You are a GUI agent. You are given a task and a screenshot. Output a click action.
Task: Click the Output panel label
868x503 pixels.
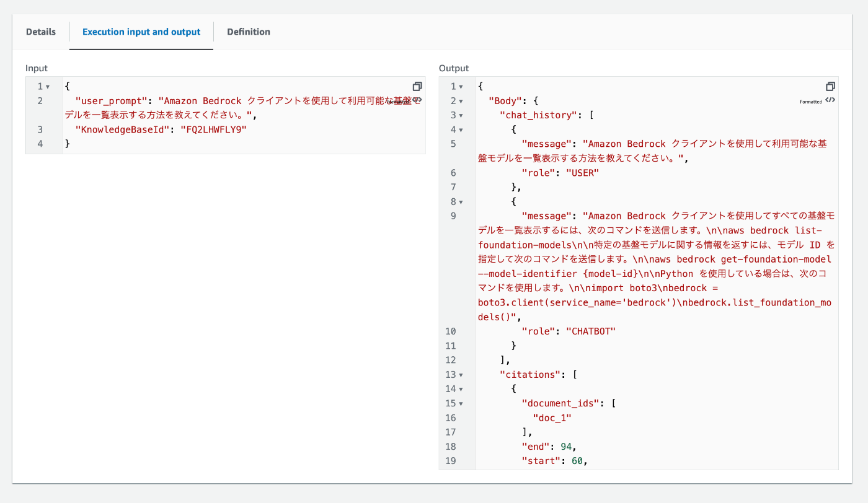(454, 68)
